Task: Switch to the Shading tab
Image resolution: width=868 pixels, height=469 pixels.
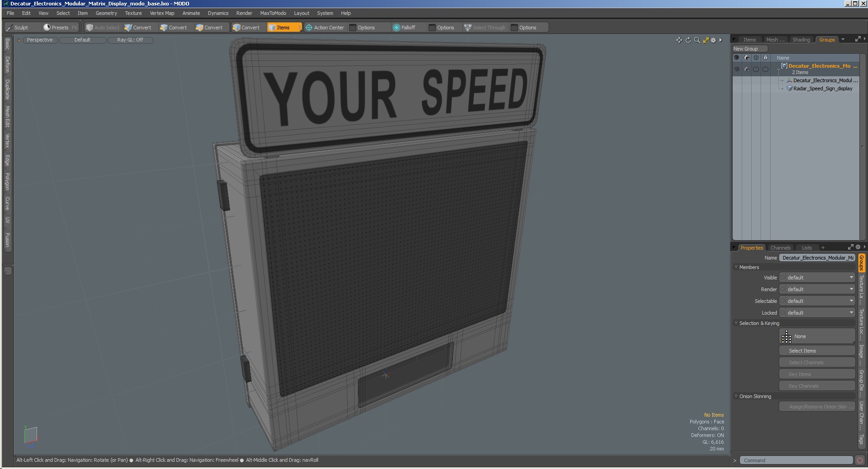Action: click(x=801, y=40)
